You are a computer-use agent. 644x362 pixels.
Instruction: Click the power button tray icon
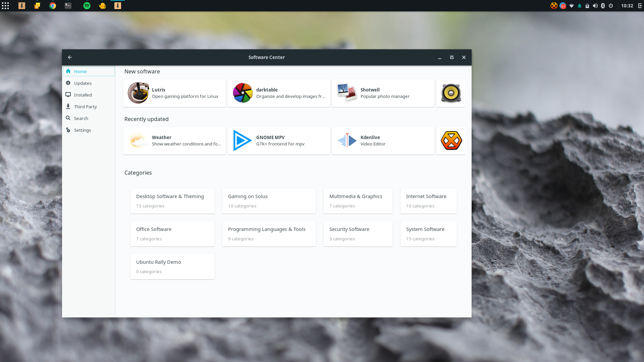coord(611,6)
